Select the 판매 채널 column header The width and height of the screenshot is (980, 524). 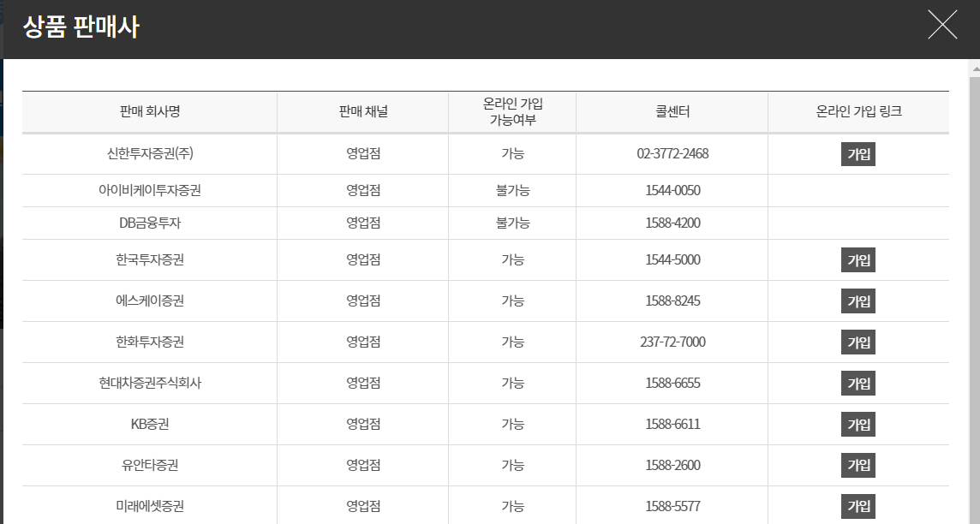click(363, 111)
